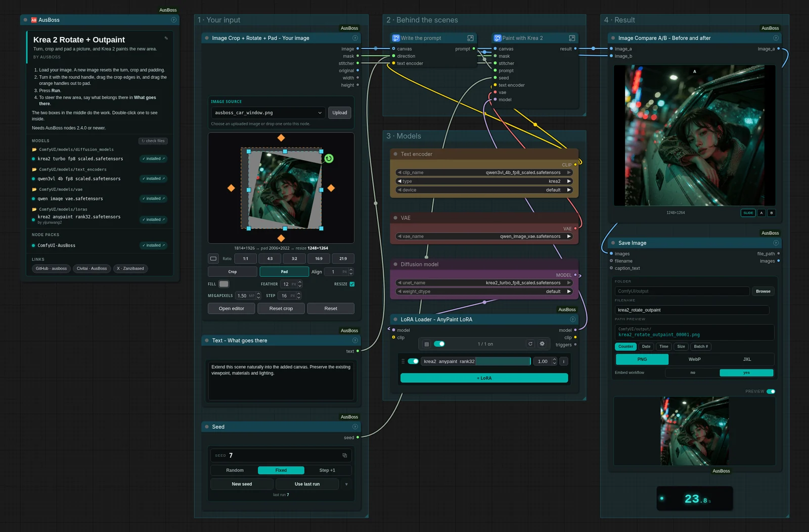Click the LoRA Loader refresh icon
The image size is (809, 532).
point(530,344)
